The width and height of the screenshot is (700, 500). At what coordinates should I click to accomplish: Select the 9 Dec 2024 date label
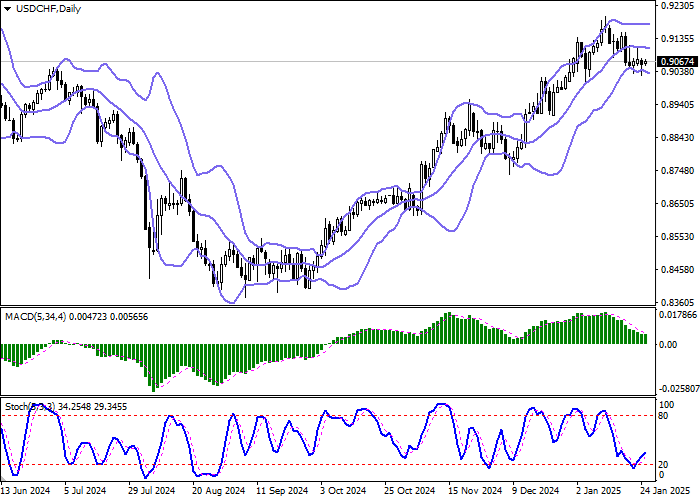coord(535,492)
